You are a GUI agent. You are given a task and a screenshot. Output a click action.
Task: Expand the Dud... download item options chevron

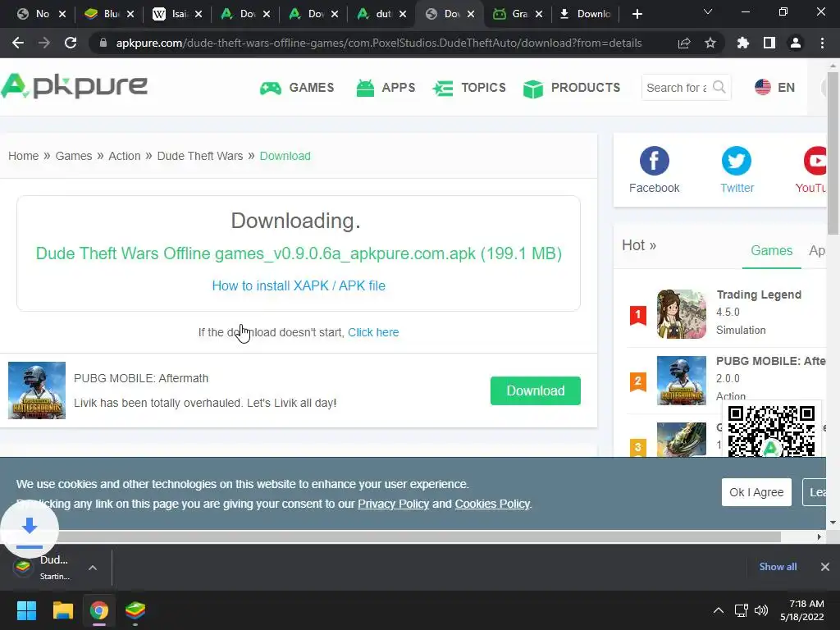pyautogui.click(x=93, y=568)
